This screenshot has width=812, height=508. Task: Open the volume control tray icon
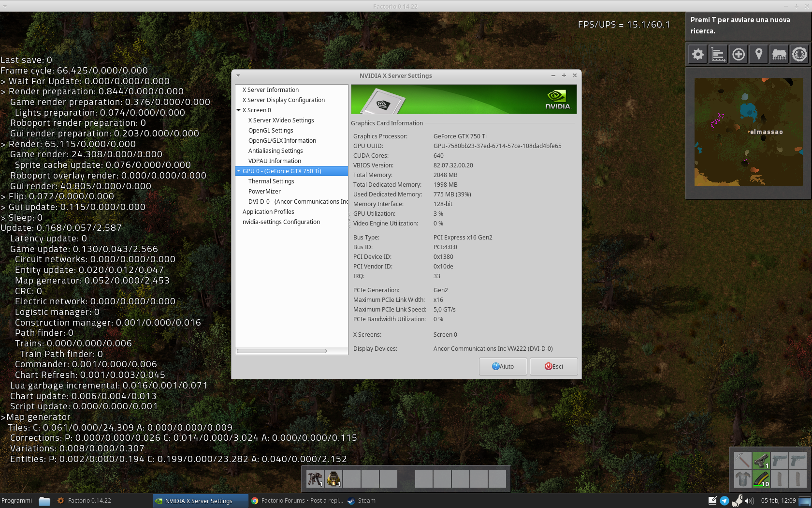pos(750,501)
